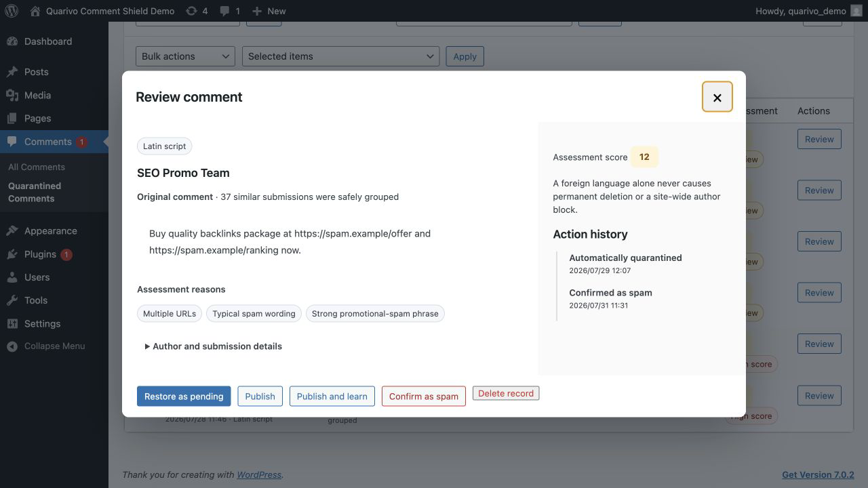The height and width of the screenshot is (488, 868).
Task: Collapse the admin menu
Action: click(46, 346)
